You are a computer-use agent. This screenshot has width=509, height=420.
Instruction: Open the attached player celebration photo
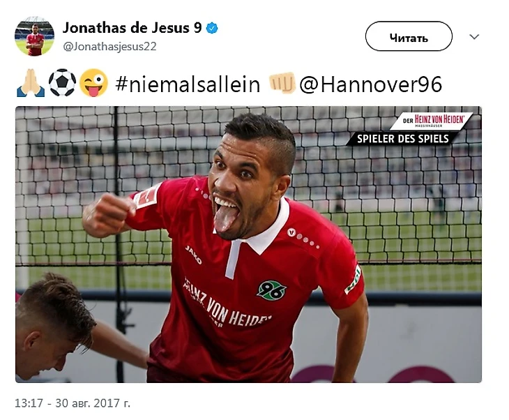[x=248, y=244]
